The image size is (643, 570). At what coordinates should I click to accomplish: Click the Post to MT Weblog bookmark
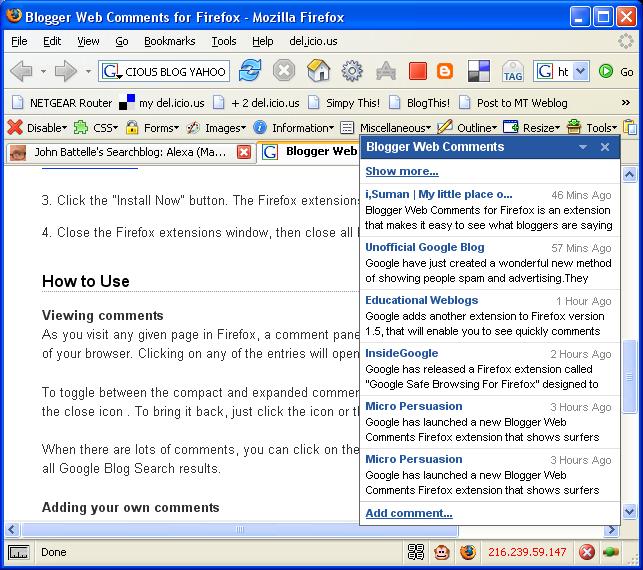(x=513, y=103)
